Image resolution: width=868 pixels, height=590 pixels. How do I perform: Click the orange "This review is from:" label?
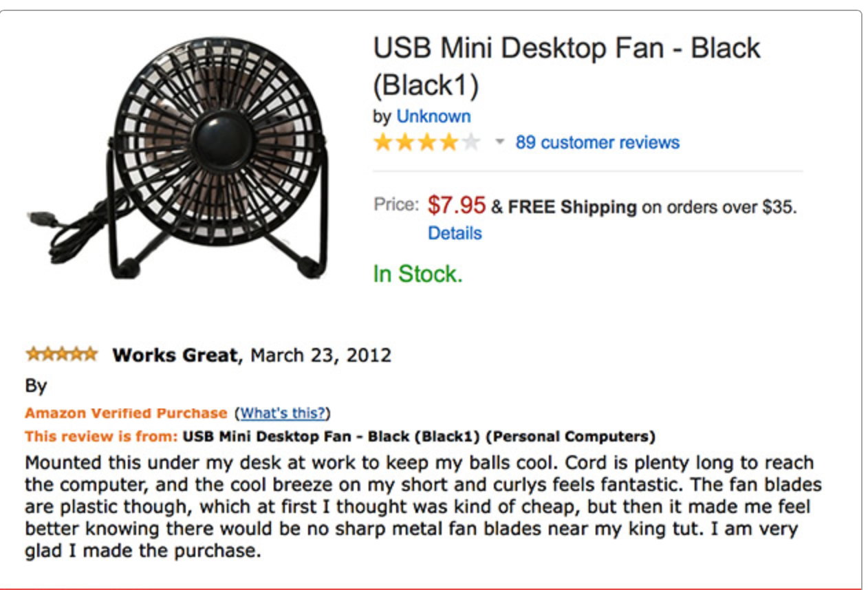click(102, 437)
